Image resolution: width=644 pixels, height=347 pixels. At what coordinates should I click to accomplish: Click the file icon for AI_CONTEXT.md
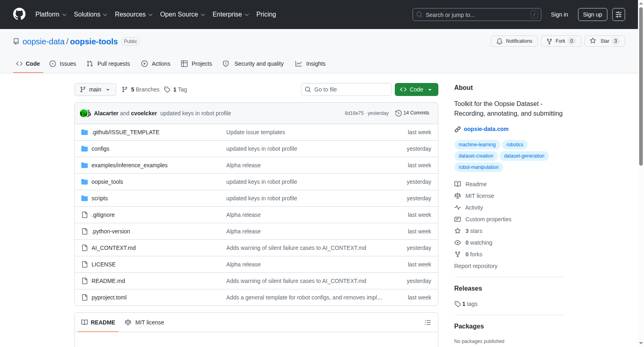[85, 248]
